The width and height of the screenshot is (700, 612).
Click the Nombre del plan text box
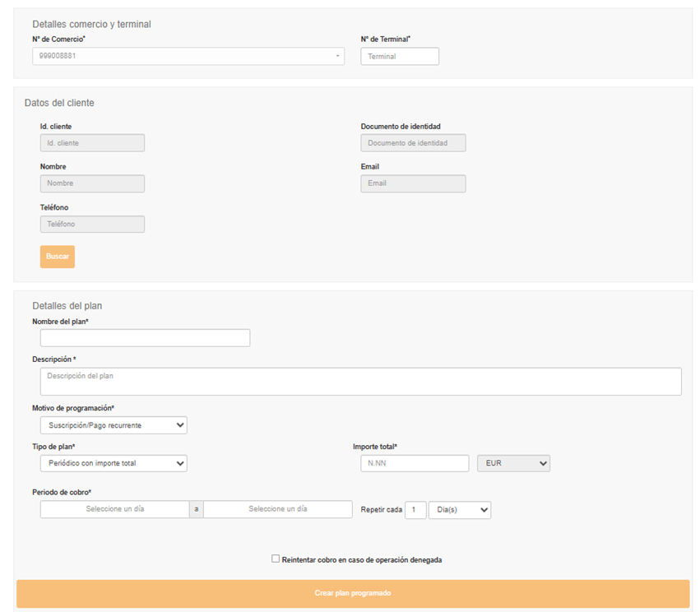point(145,338)
